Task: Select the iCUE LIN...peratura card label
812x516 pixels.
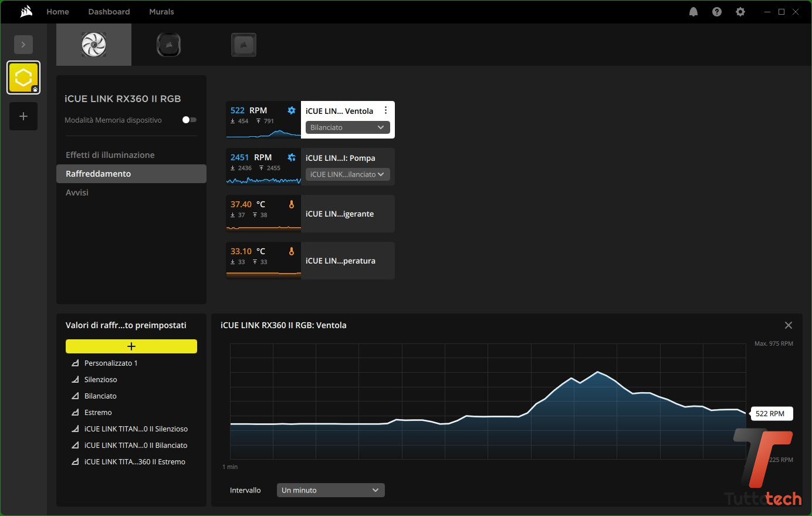Action: pos(340,261)
